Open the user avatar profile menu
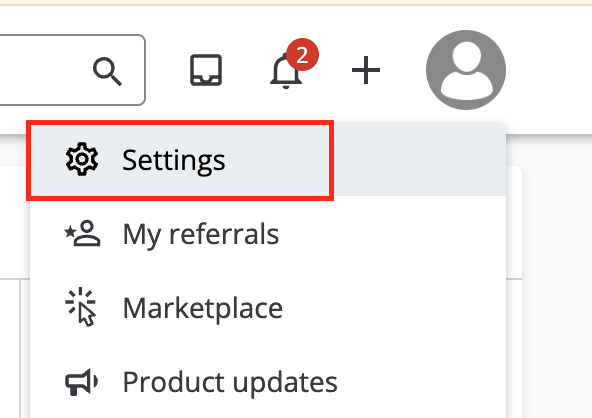The height and width of the screenshot is (418, 592). click(x=466, y=70)
